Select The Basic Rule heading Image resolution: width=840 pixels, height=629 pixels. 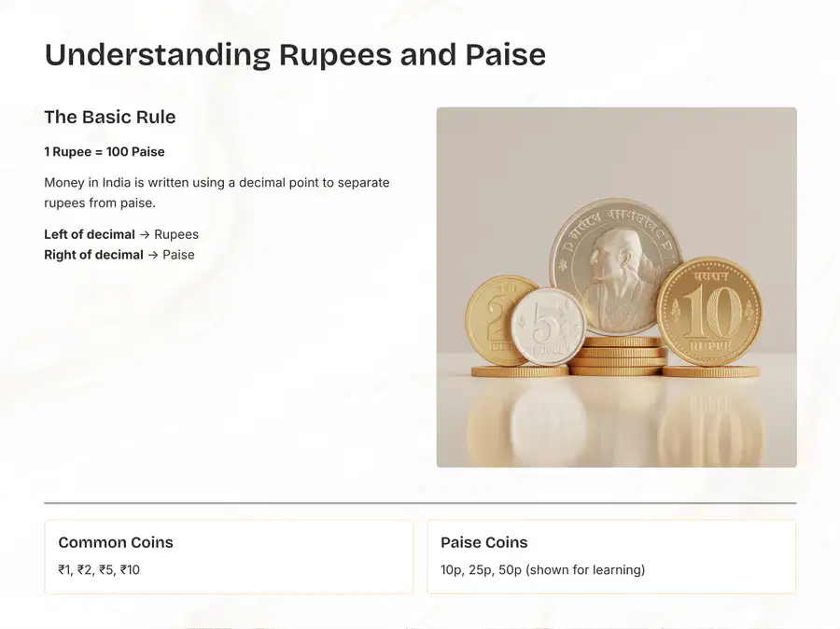tap(110, 117)
